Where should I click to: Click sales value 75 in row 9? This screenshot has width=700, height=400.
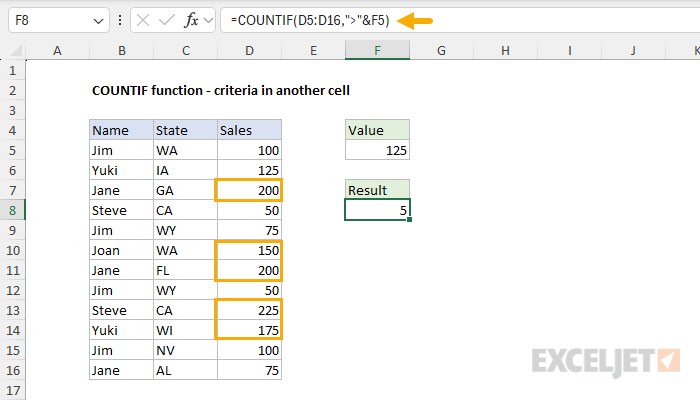point(250,230)
